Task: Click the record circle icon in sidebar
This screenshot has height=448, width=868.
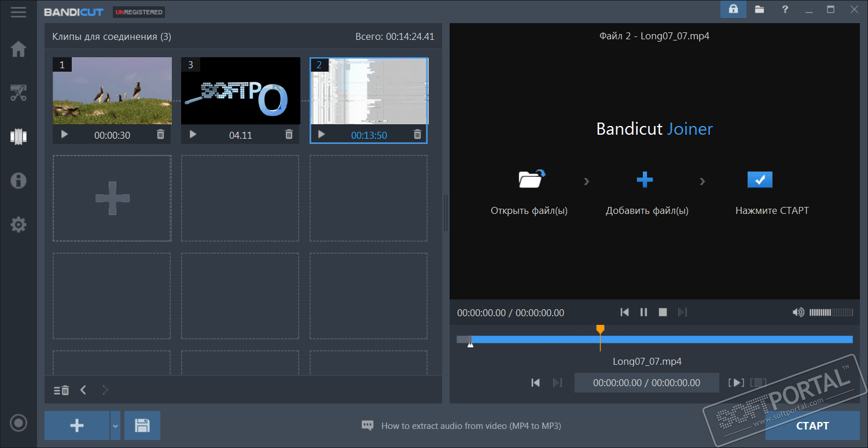Action: (19, 423)
